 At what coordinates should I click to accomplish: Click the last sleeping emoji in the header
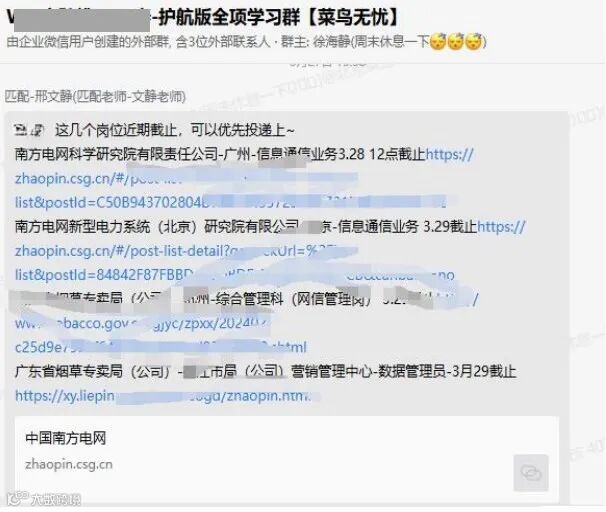(x=474, y=41)
